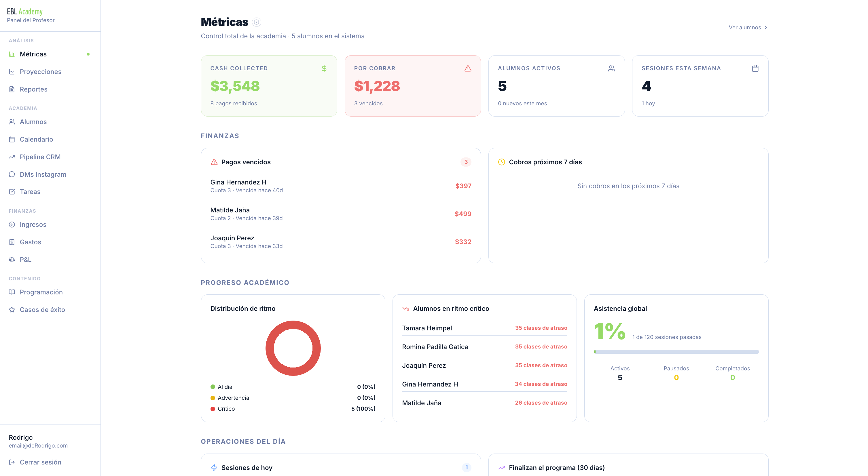This screenshot has height=476, width=868.
Task: Click the P&L scales icon
Action: tap(12, 260)
